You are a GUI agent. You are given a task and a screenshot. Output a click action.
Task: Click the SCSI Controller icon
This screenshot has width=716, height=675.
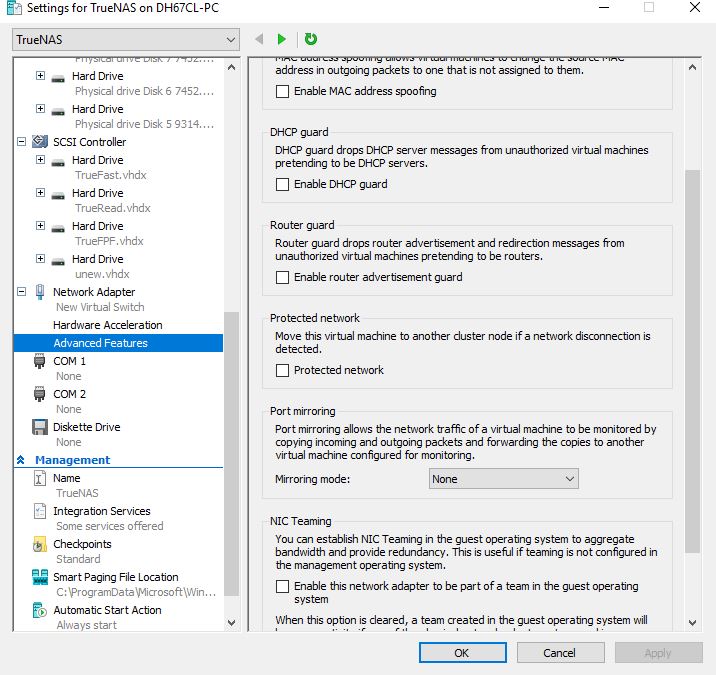pos(40,142)
